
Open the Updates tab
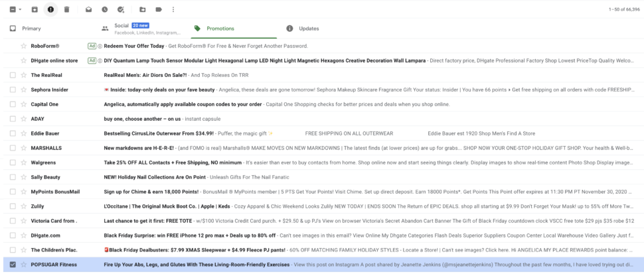303,29
